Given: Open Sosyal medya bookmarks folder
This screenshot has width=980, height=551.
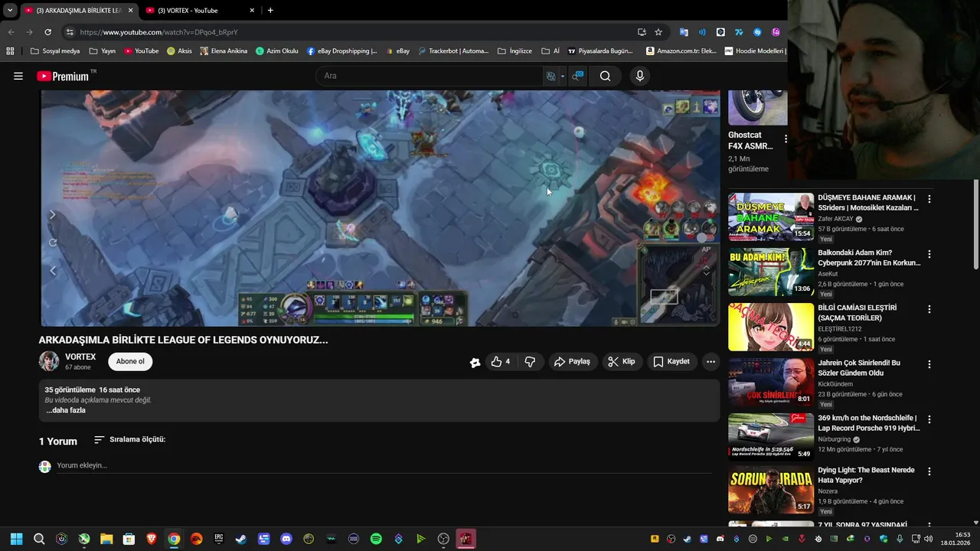Looking at the screenshot, I should pos(54,51).
